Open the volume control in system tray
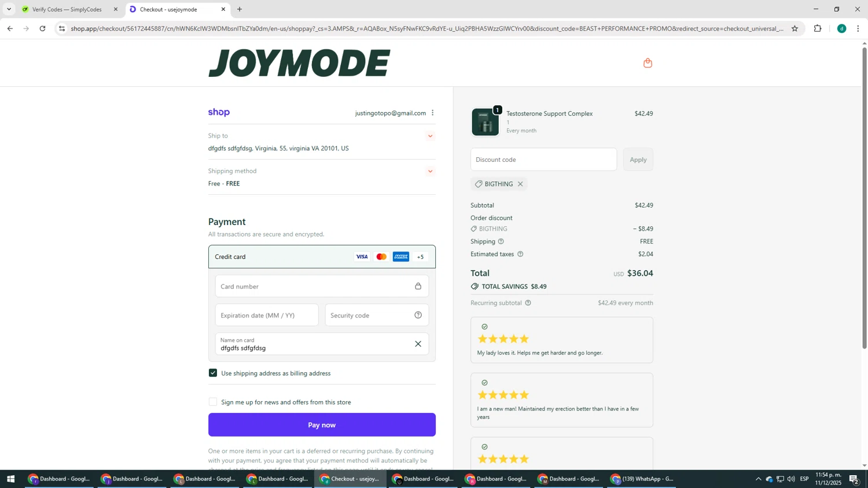Image resolution: width=868 pixels, height=488 pixels. coord(791,479)
